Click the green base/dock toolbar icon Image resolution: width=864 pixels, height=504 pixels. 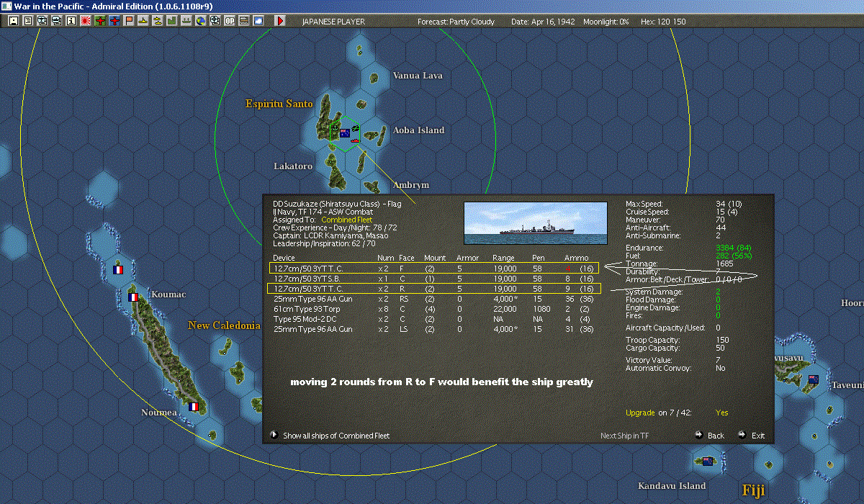pyautogui.click(x=186, y=22)
